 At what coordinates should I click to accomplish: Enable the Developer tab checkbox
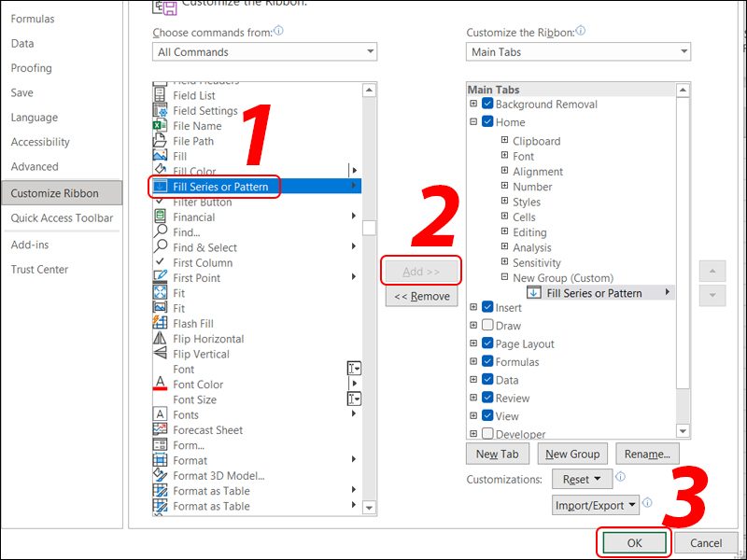tap(487, 434)
